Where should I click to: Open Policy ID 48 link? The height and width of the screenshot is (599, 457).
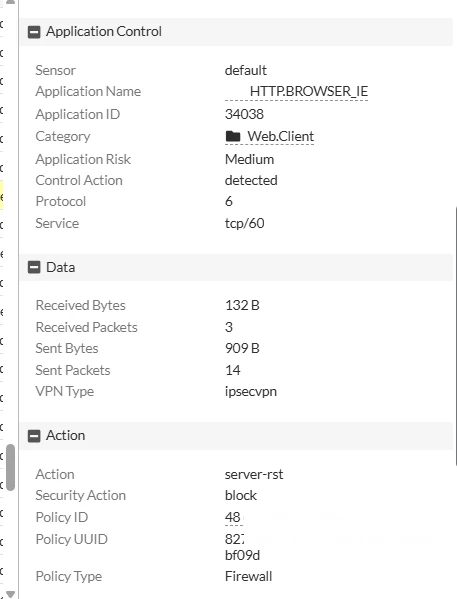tap(233, 517)
